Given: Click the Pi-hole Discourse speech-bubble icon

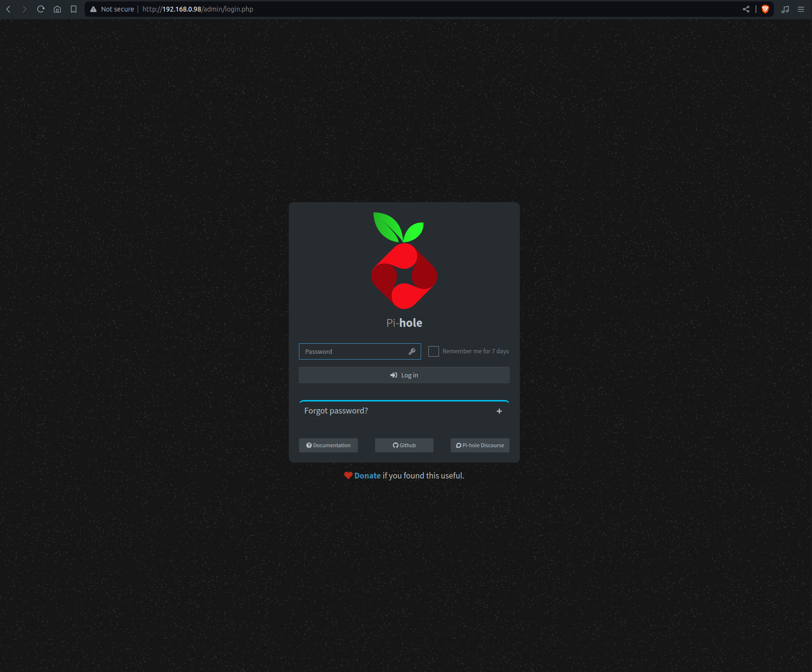Looking at the screenshot, I should (458, 445).
